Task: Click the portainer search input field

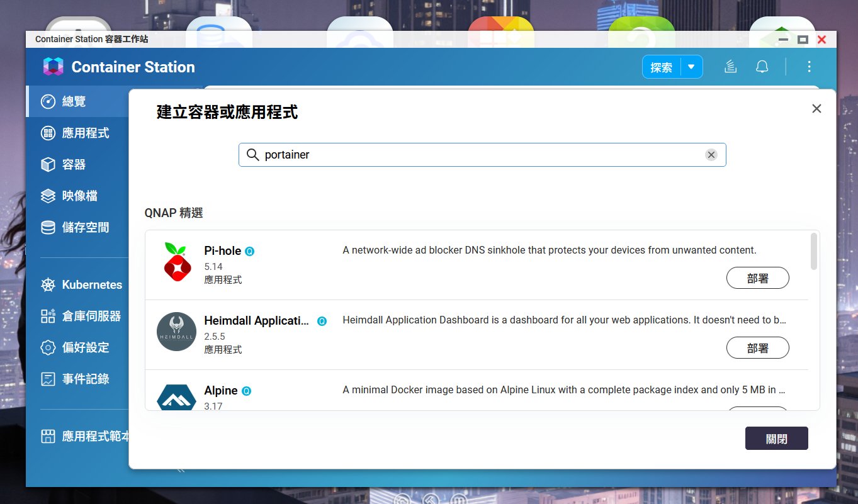Action: [482, 155]
